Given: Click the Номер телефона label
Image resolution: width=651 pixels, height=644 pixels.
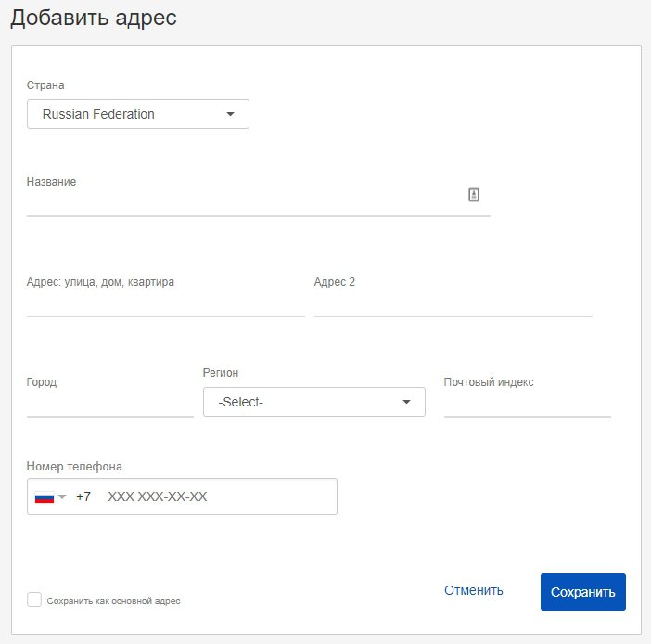Looking at the screenshot, I should click(x=74, y=466).
